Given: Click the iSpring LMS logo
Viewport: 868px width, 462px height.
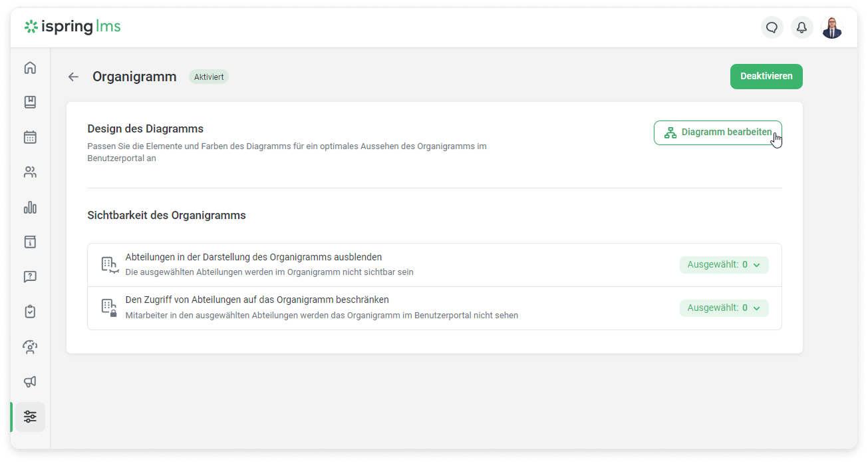Looking at the screenshot, I should (72, 27).
